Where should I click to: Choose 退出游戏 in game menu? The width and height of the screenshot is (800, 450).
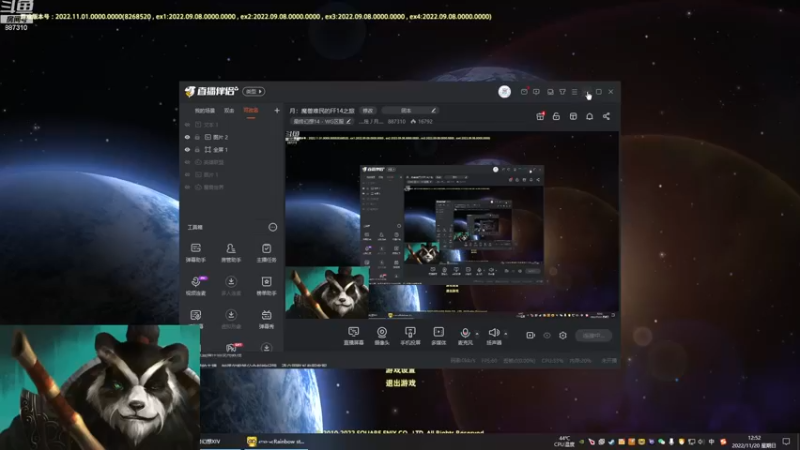(401, 383)
